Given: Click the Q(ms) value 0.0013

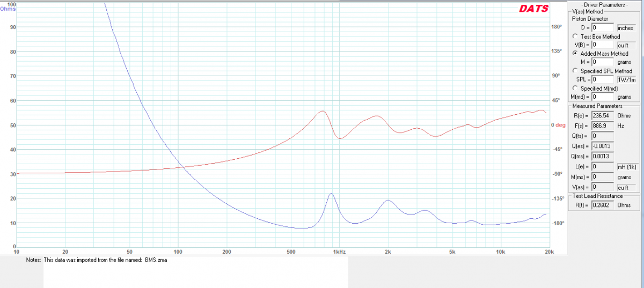Looking at the screenshot, I should coord(603,156).
